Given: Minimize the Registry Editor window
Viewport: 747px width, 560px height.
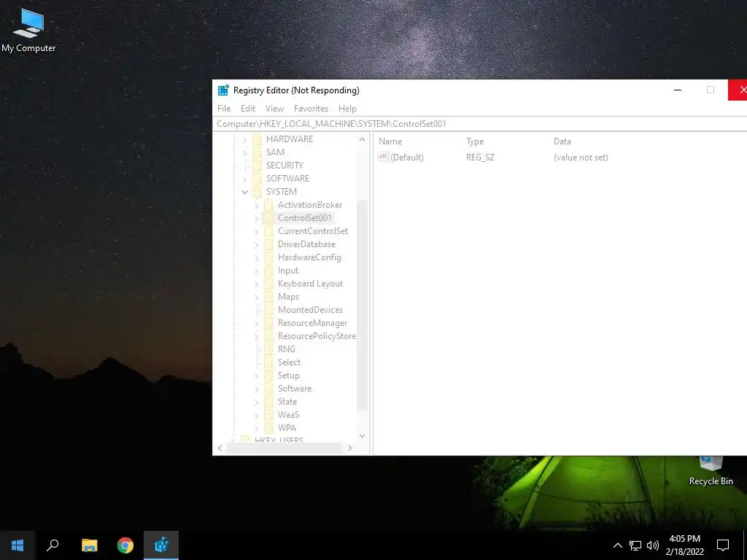Looking at the screenshot, I should coord(678,90).
